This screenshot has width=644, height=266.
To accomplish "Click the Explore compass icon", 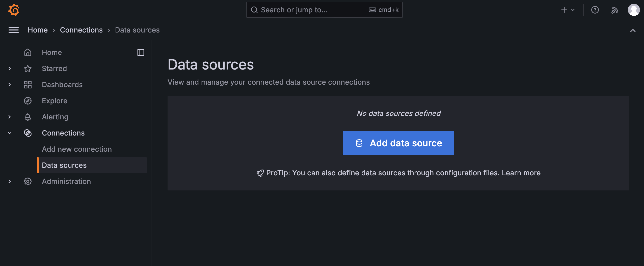I will click(28, 101).
